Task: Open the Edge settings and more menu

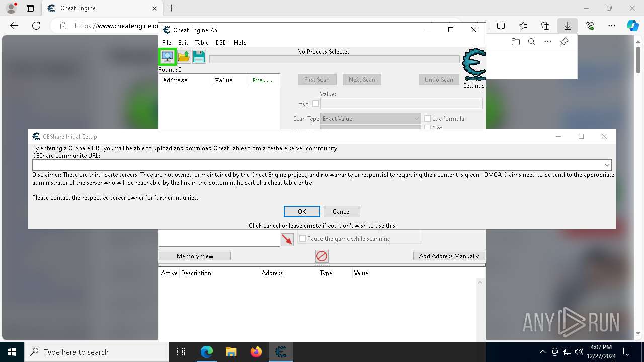Action: (x=612, y=26)
